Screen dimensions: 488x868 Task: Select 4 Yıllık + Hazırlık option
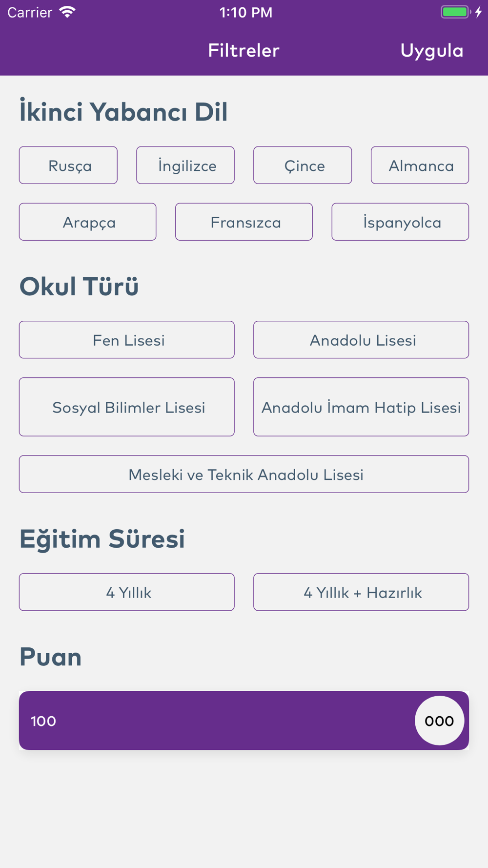[x=361, y=592]
